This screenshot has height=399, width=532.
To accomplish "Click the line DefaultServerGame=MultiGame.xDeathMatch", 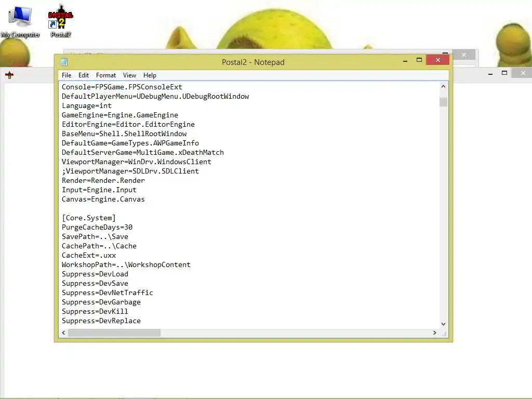I will click(x=142, y=152).
